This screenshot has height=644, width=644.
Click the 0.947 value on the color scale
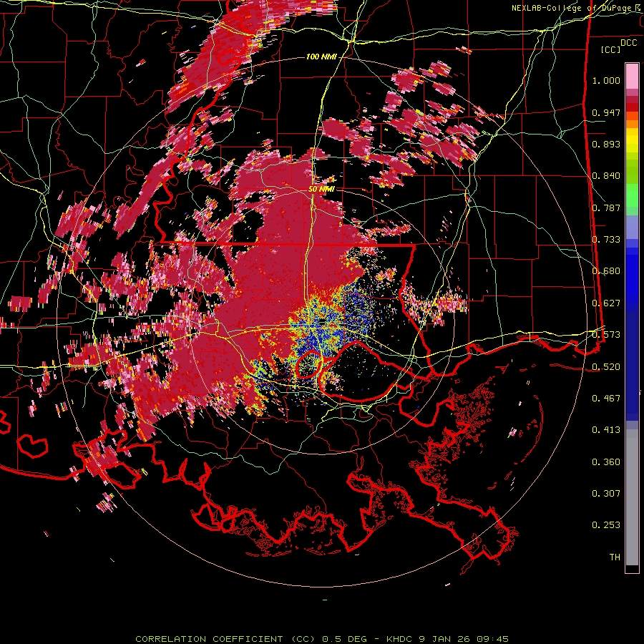pyautogui.click(x=606, y=112)
